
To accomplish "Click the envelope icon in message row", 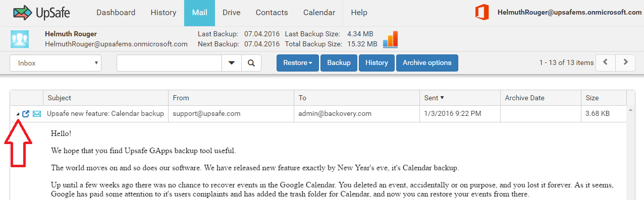I will 37,114.
